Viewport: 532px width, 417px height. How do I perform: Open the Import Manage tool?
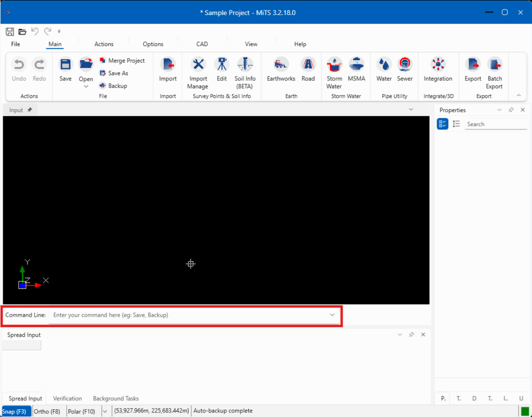198,73
